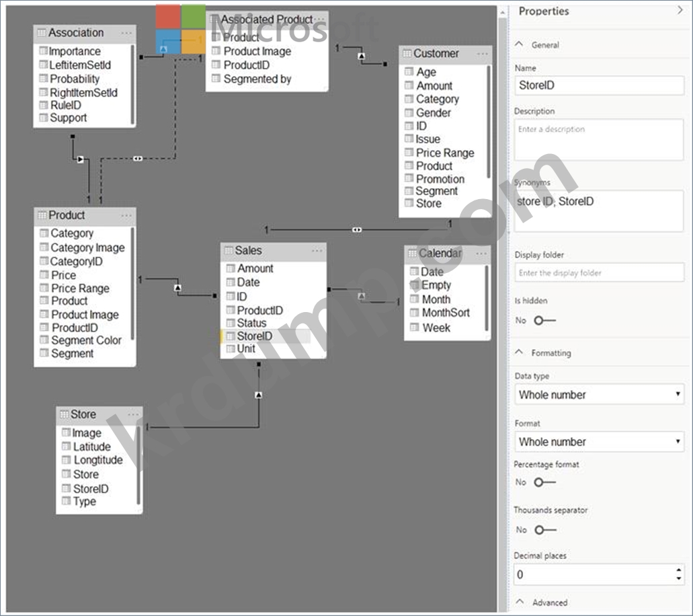
Task: Select the Associated Product-to-Customer relationship arrow
Action: click(362, 56)
